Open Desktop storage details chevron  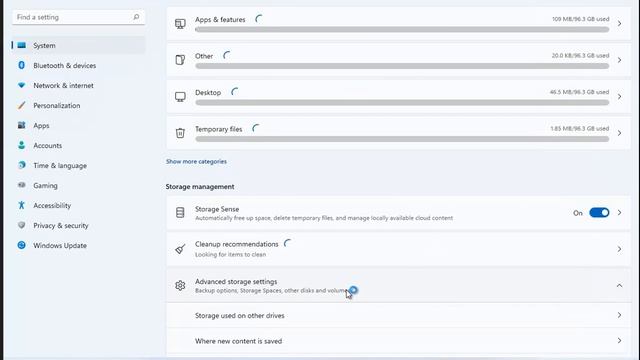(x=619, y=97)
